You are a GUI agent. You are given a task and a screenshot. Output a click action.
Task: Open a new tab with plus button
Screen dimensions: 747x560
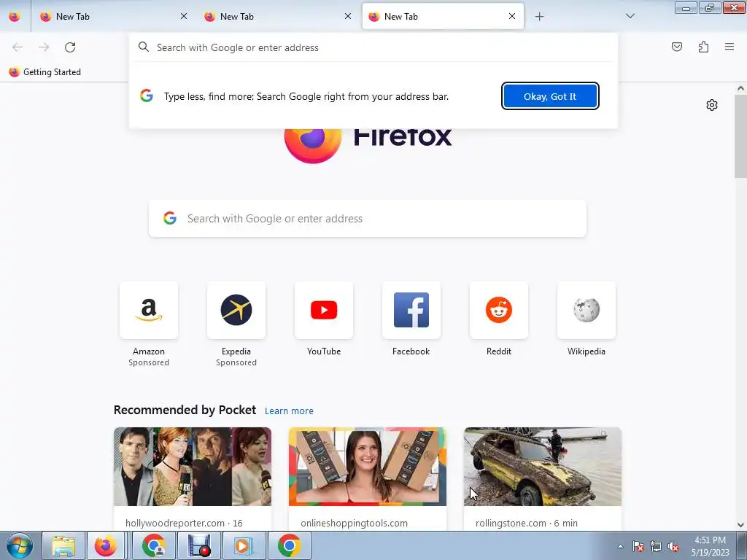539,17
